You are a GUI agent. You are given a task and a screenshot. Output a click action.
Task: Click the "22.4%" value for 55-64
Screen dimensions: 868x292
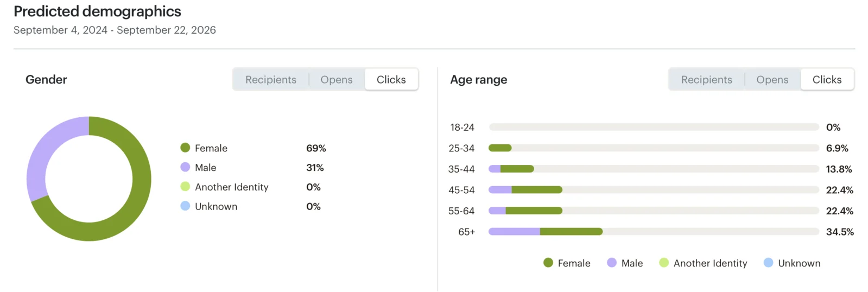[x=839, y=211]
